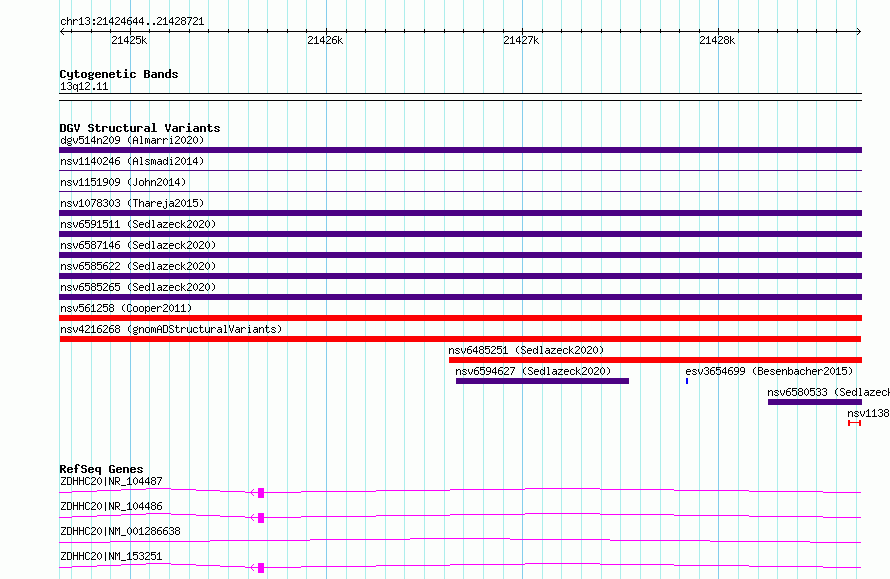Image resolution: width=890 pixels, height=579 pixels.
Task: Click red bar of nsv561258 (Cooper2011)
Action: tap(460, 318)
